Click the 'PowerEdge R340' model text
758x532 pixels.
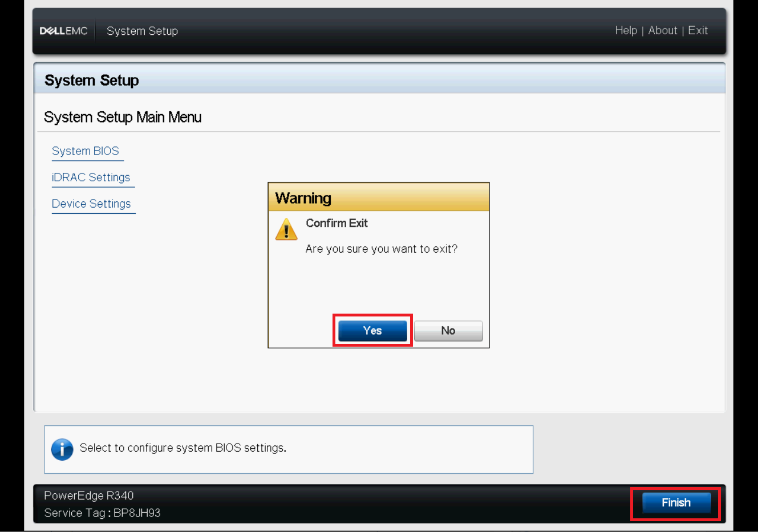[x=89, y=496]
